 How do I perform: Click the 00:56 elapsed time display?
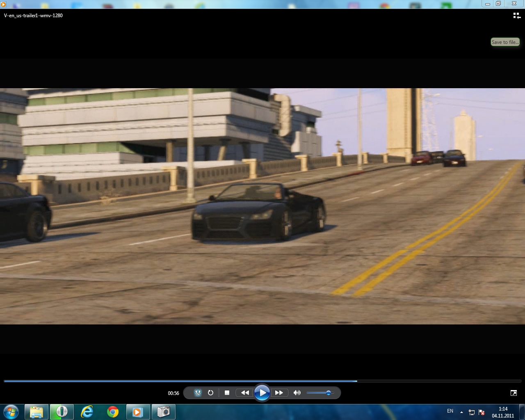[x=173, y=393]
